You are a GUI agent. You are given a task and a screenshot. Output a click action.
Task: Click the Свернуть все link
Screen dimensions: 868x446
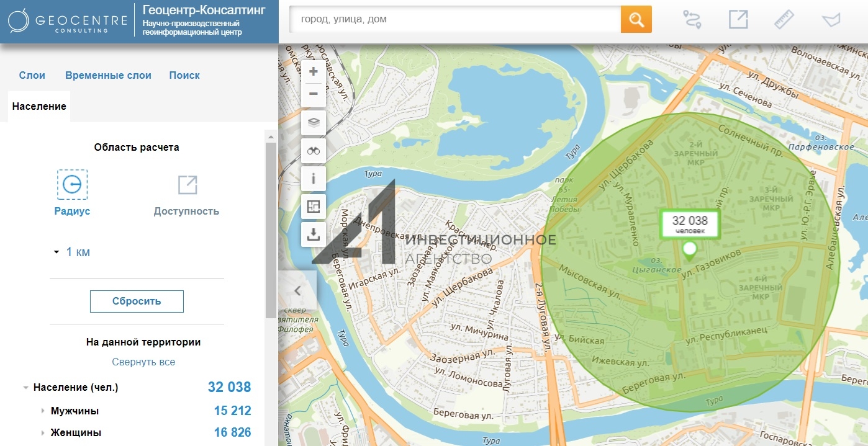(143, 362)
